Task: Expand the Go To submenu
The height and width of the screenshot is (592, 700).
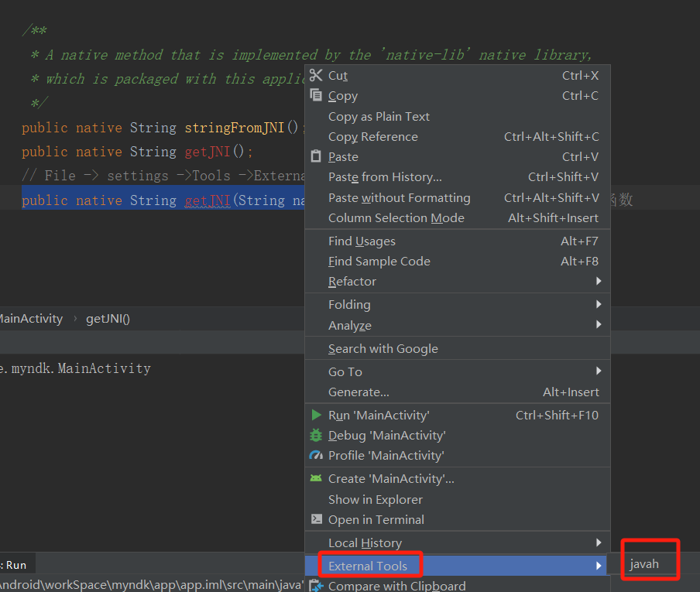Action: pyautogui.click(x=345, y=371)
